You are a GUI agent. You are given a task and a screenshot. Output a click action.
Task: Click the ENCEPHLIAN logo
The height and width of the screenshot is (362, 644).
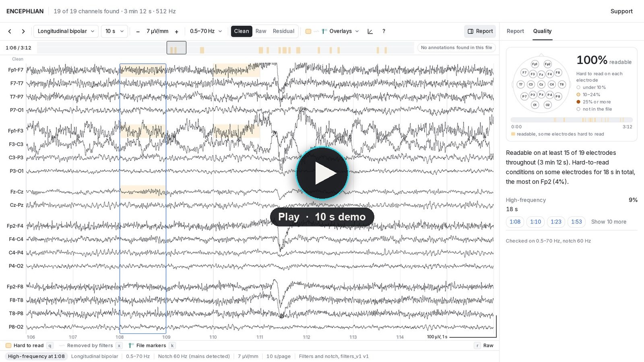[25, 11]
